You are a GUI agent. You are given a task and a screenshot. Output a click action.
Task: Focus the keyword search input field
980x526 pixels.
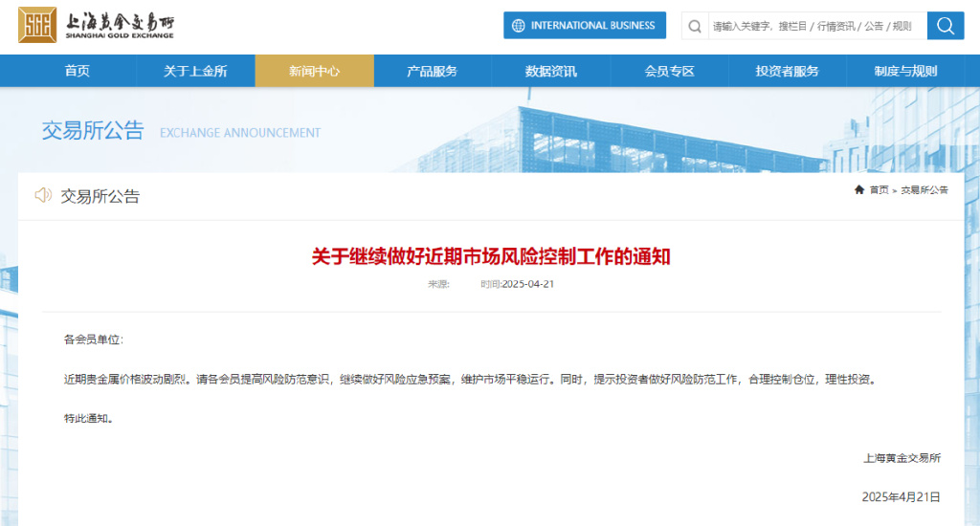(816, 26)
